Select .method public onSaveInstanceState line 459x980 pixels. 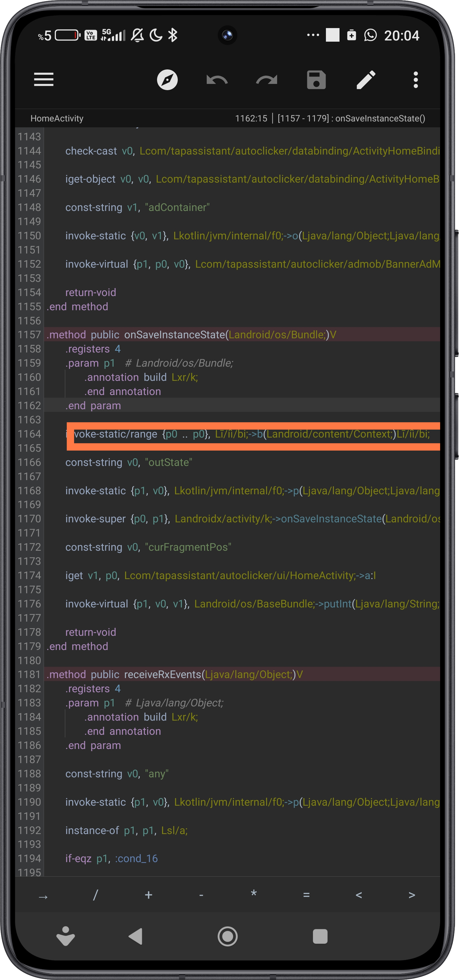point(191,335)
